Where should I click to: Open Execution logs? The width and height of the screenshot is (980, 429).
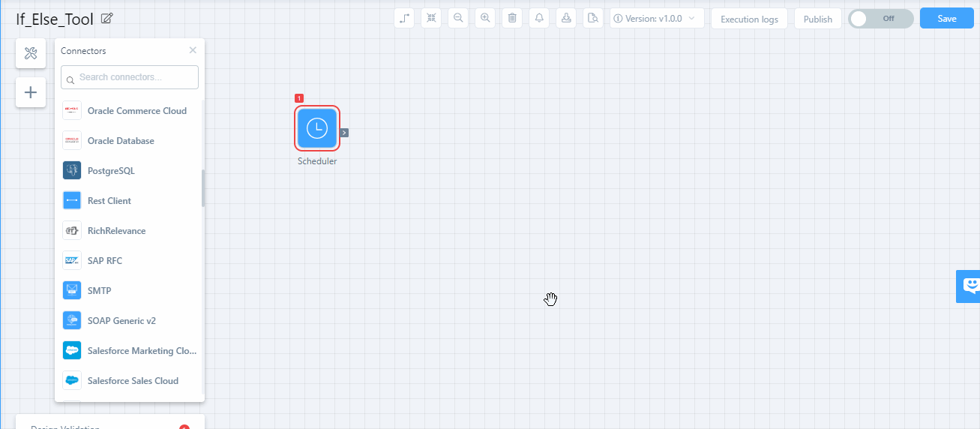click(749, 19)
